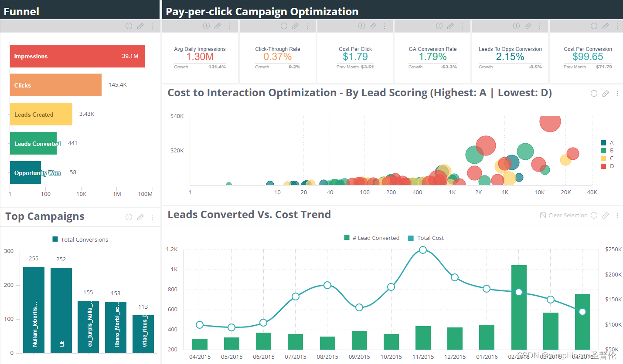Open Top Campaigns widget options menu
Viewport: 623px width, 364px height.
tap(152, 217)
